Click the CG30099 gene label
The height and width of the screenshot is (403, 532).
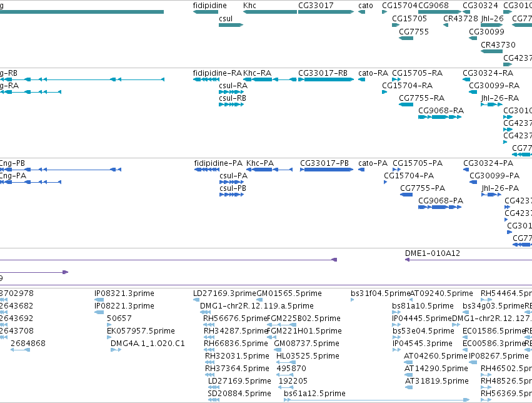486,32
